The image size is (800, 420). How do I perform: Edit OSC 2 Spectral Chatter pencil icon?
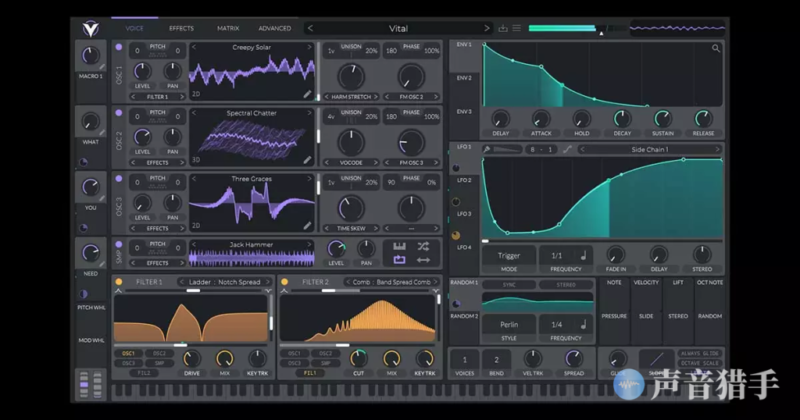point(307,160)
